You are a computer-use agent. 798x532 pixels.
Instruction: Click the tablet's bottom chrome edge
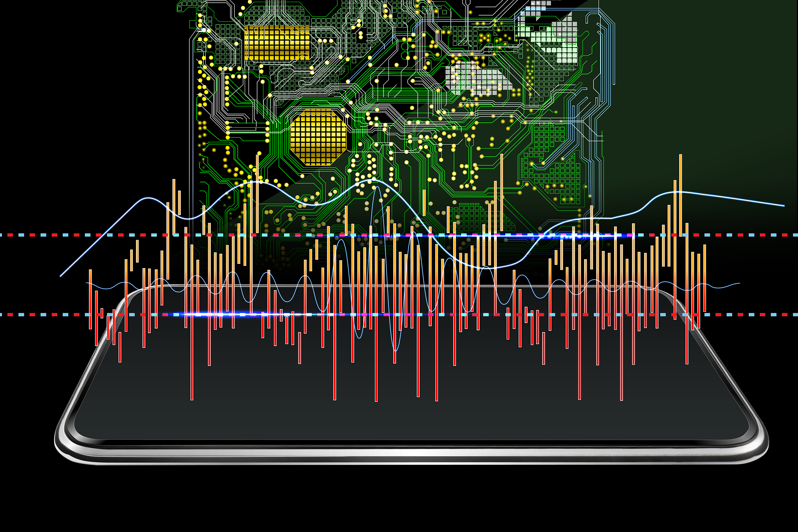(409, 453)
